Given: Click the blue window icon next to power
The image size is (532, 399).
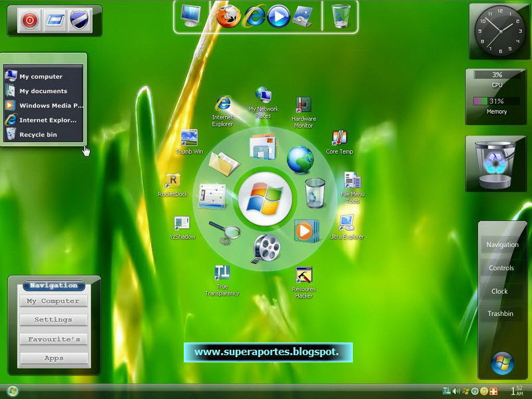Looking at the screenshot, I should [x=55, y=21].
